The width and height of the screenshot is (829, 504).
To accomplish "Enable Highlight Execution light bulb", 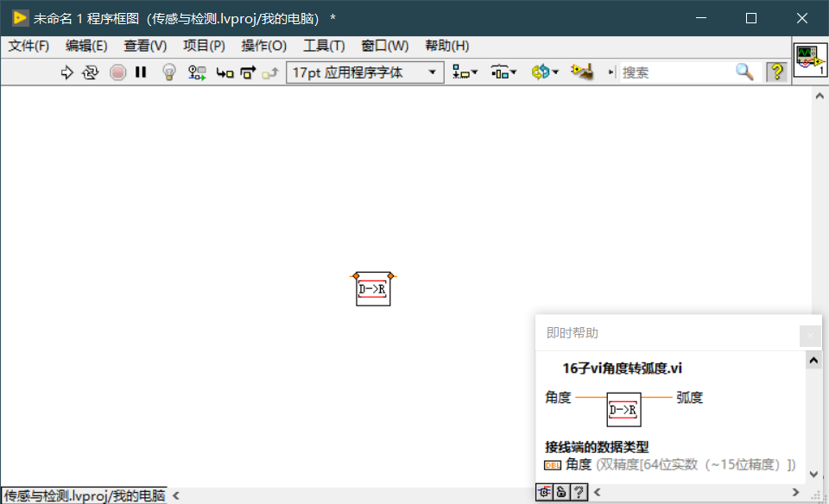I will [169, 72].
